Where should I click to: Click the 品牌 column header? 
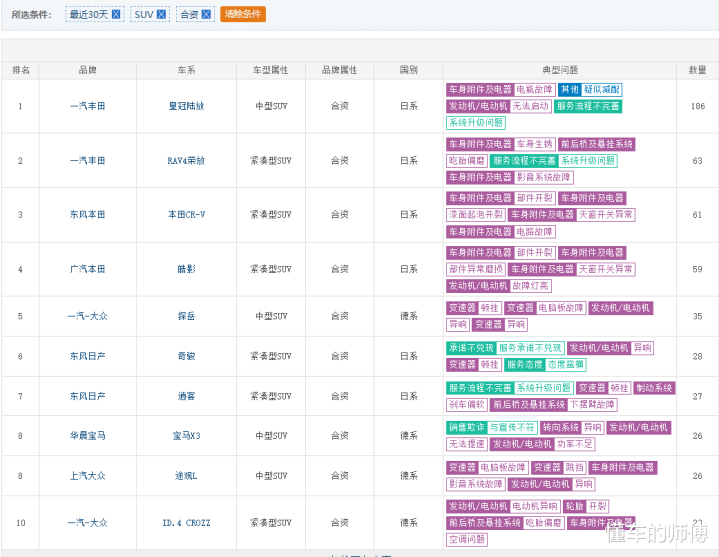(x=88, y=70)
